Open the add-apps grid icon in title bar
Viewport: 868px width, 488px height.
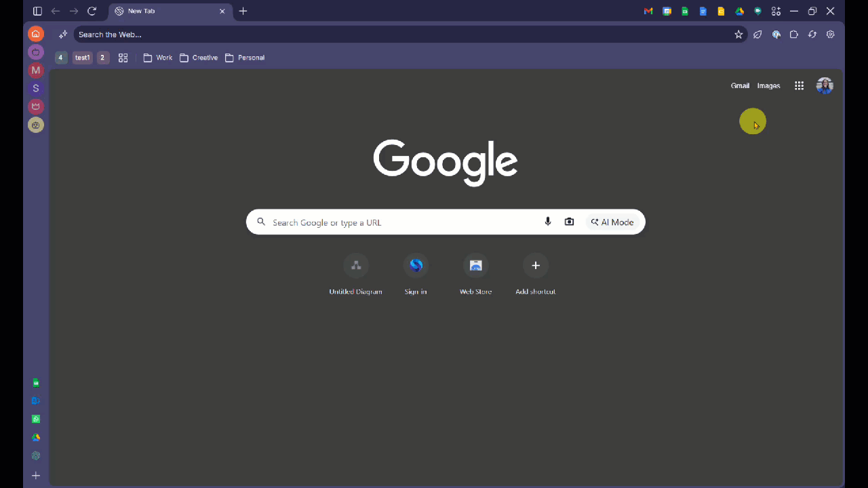pos(776,11)
